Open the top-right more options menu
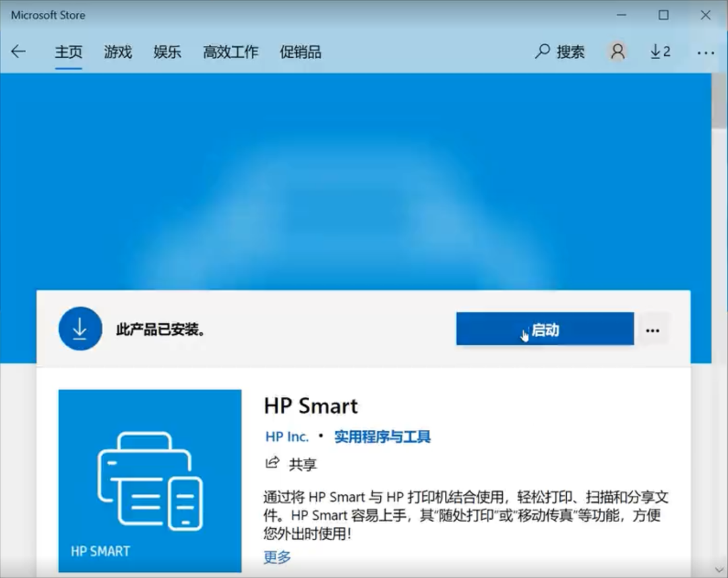This screenshot has height=578, width=728. tap(706, 53)
